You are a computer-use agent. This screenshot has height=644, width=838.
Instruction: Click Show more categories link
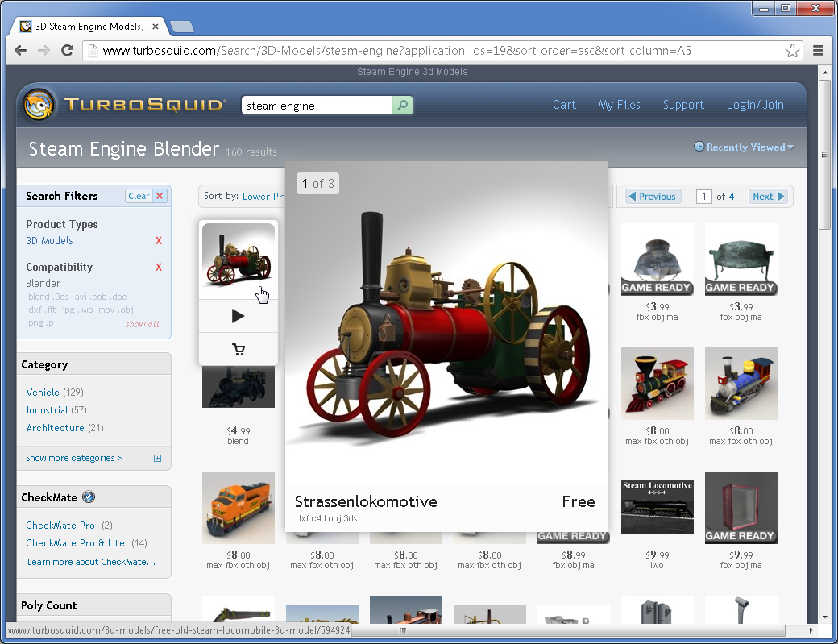(x=74, y=458)
